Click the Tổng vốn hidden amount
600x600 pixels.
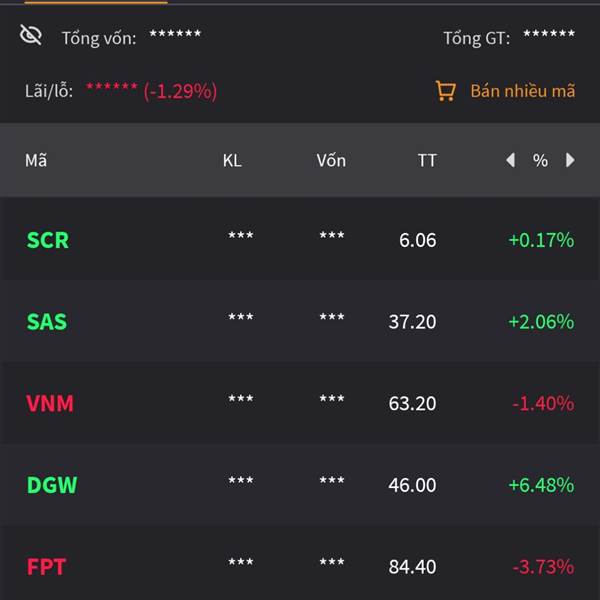(175, 36)
